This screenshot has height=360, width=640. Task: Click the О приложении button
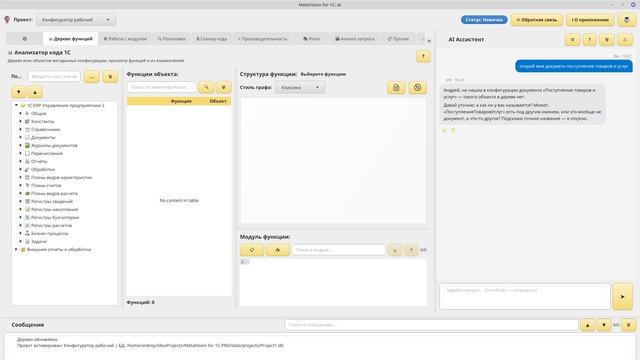point(590,20)
